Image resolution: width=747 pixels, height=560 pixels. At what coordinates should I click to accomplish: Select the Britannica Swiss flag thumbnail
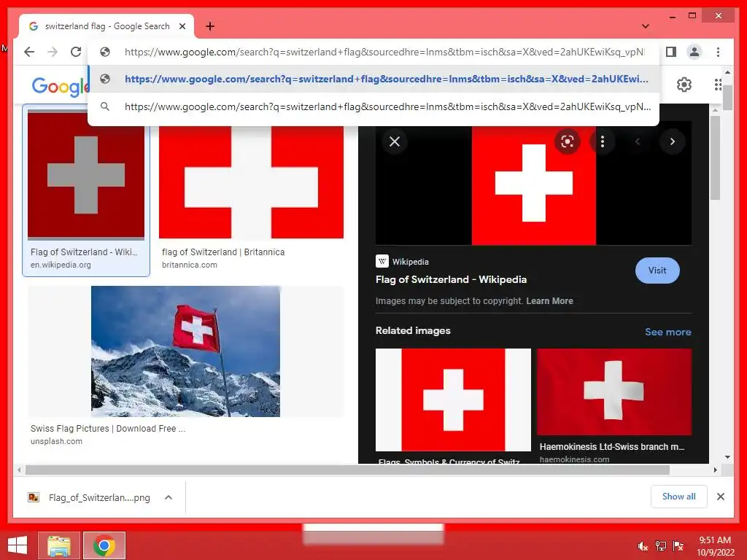(x=251, y=181)
